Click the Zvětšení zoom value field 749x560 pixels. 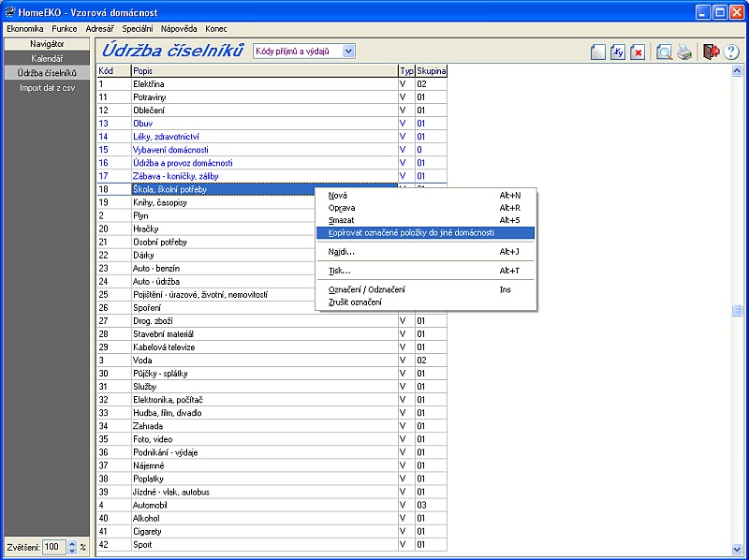[x=53, y=547]
